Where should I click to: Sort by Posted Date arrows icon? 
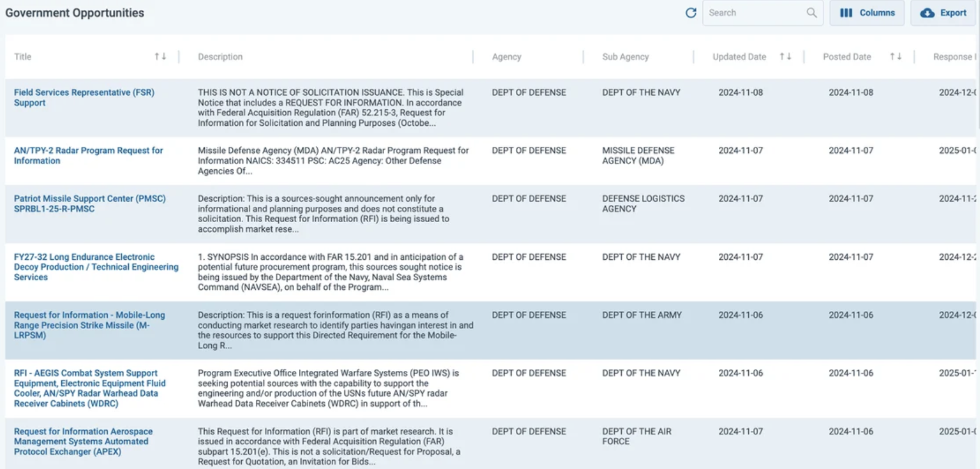click(x=895, y=56)
